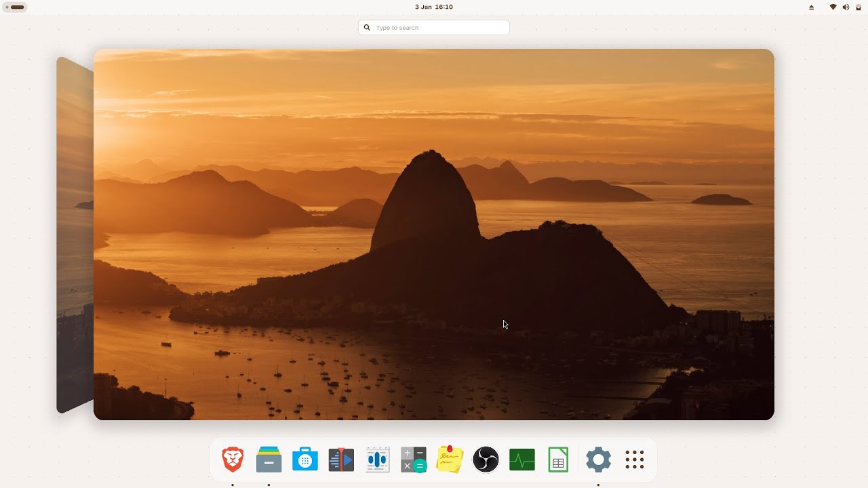Switch to the partially visible left workspace
Screen dimensions: 868x488
point(75,235)
